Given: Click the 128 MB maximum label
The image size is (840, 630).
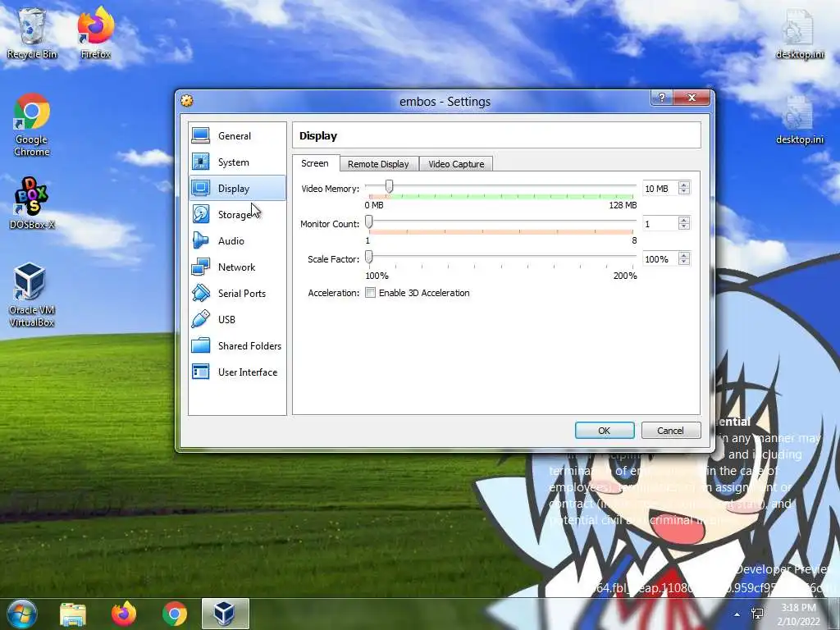Looking at the screenshot, I should tap(623, 205).
